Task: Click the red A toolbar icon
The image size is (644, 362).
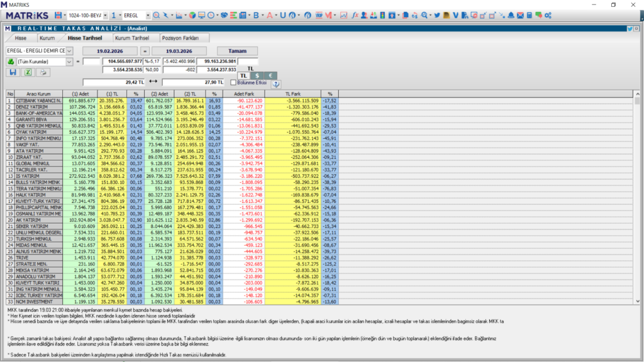Action: tap(269, 15)
